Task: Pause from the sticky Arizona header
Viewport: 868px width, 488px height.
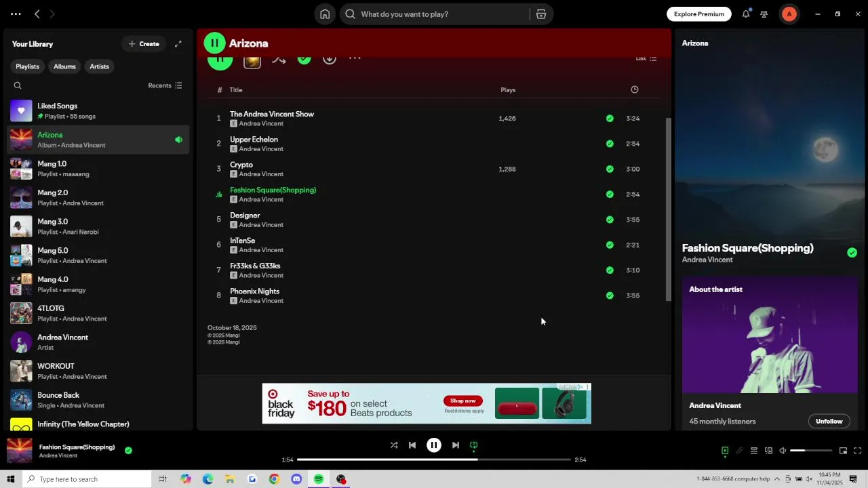Action: tap(214, 43)
